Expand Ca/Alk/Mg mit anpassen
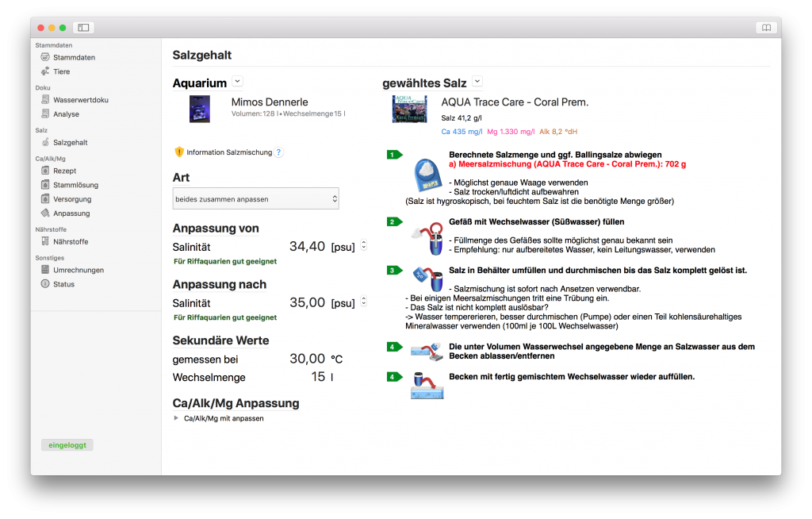 point(176,418)
